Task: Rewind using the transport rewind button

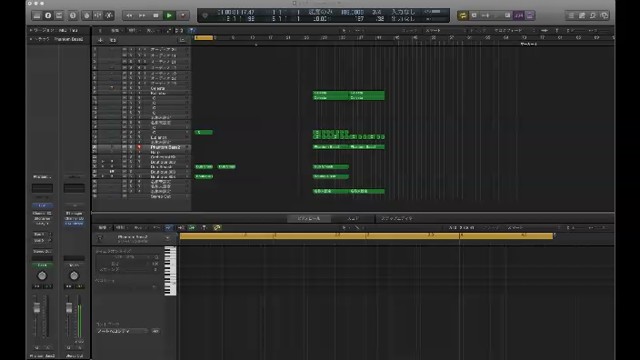Action: 129,16
